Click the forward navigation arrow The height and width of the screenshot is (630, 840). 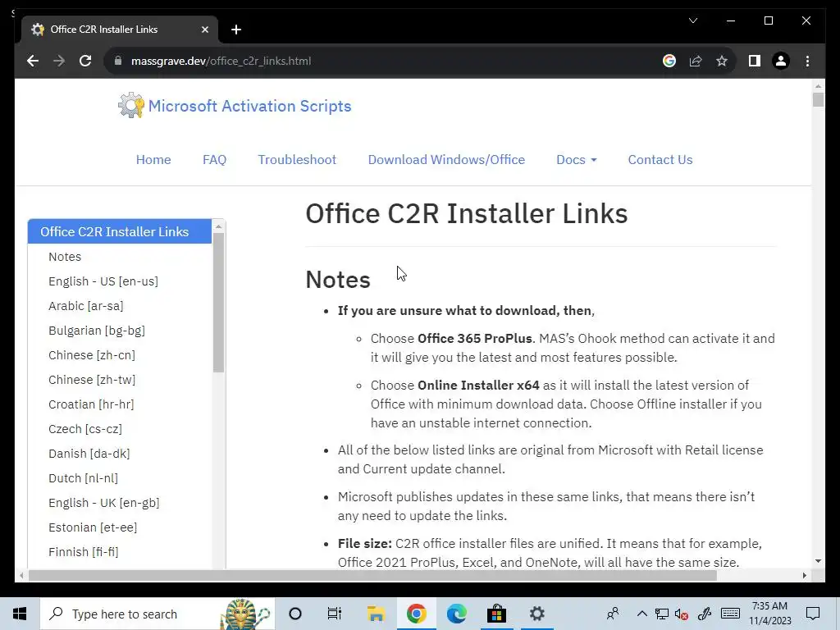pyautogui.click(x=59, y=61)
